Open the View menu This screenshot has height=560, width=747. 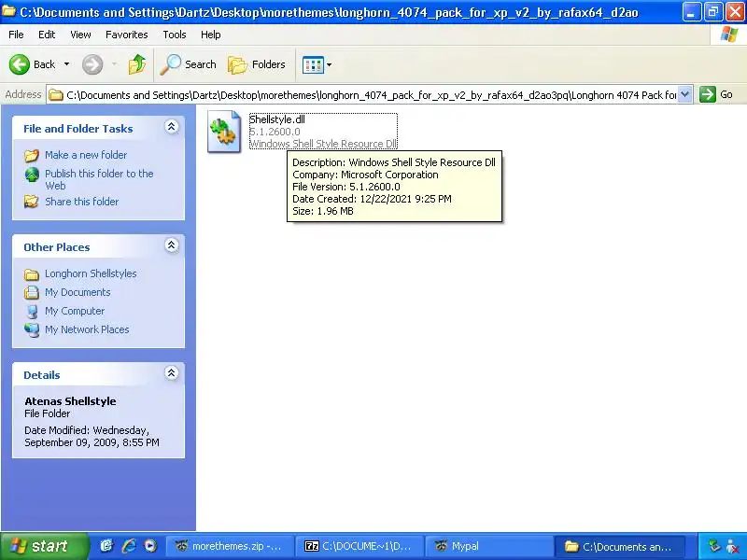pos(80,35)
